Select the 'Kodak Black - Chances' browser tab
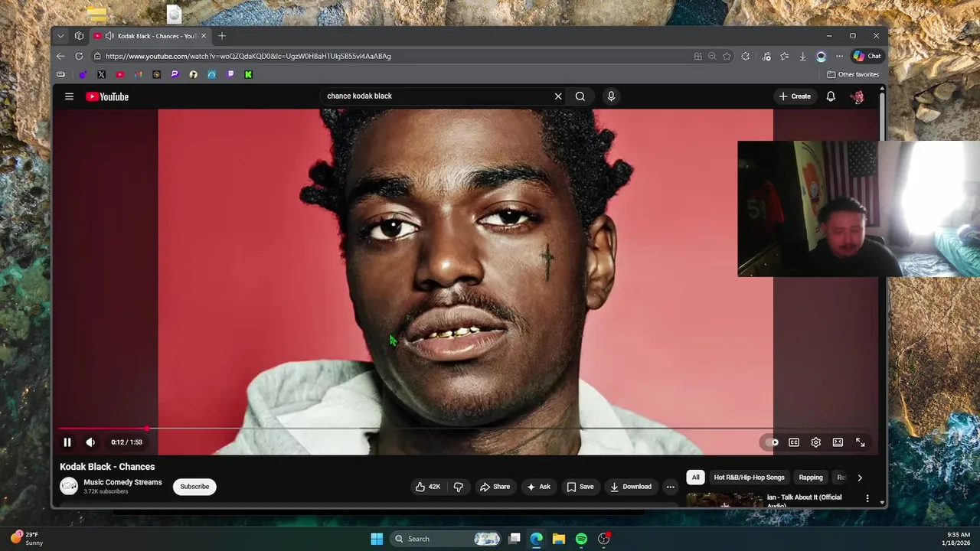 (x=150, y=36)
